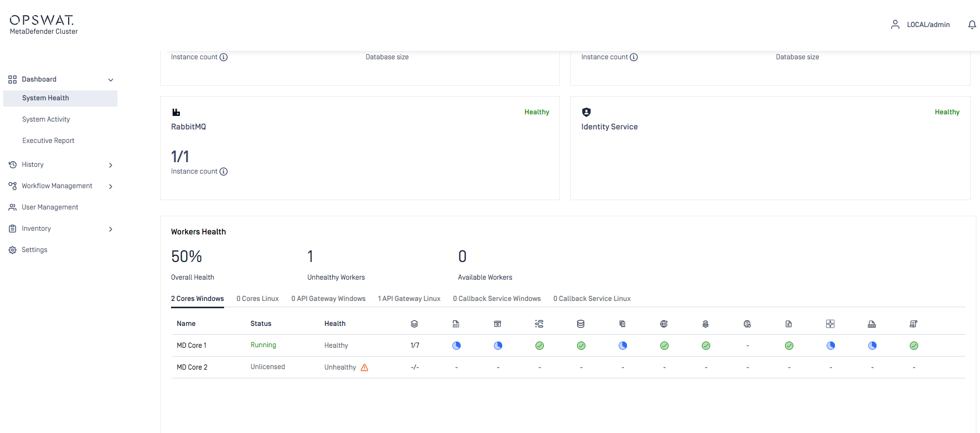Expand the Inventory submenu
The height and width of the screenshot is (433, 980).
point(110,229)
